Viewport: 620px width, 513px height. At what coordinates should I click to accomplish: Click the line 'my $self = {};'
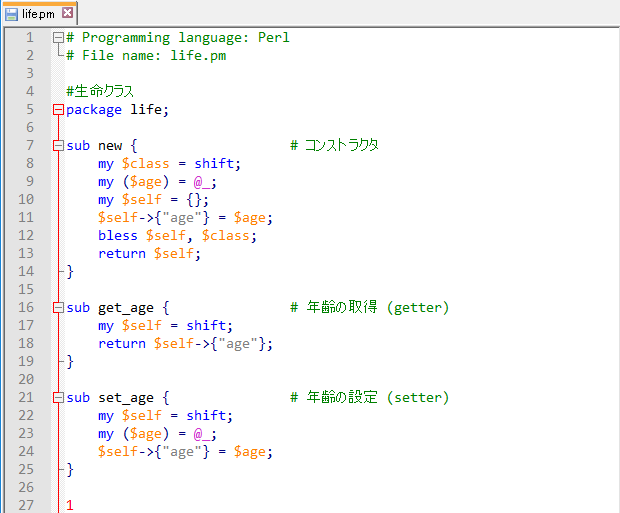tap(153, 199)
